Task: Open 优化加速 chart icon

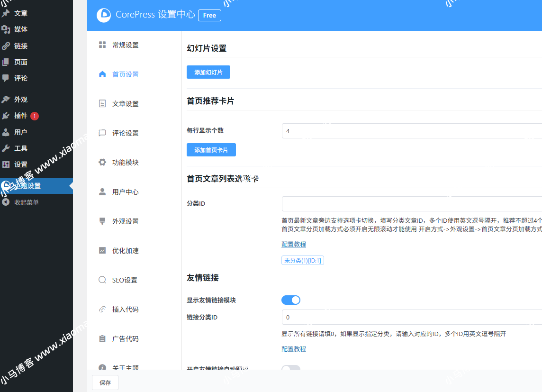Action: point(102,250)
